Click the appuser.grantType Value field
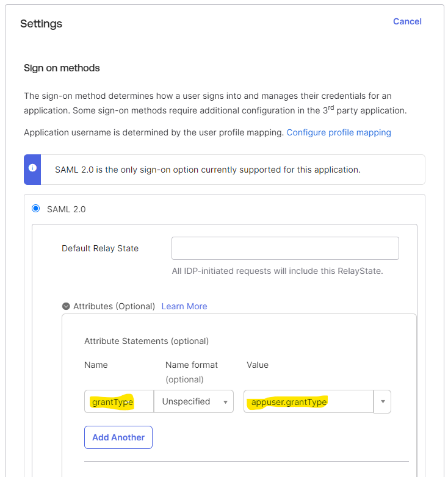 (x=308, y=401)
